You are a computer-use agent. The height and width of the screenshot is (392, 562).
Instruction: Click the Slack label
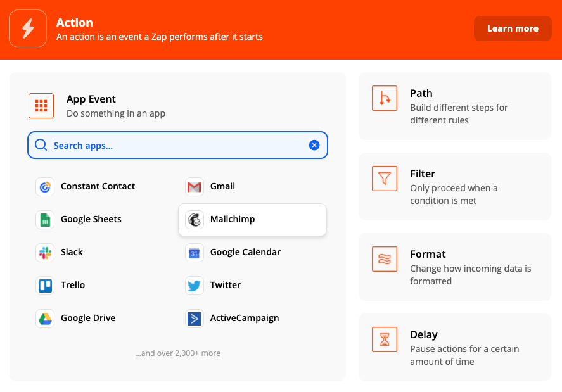coord(72,252)
